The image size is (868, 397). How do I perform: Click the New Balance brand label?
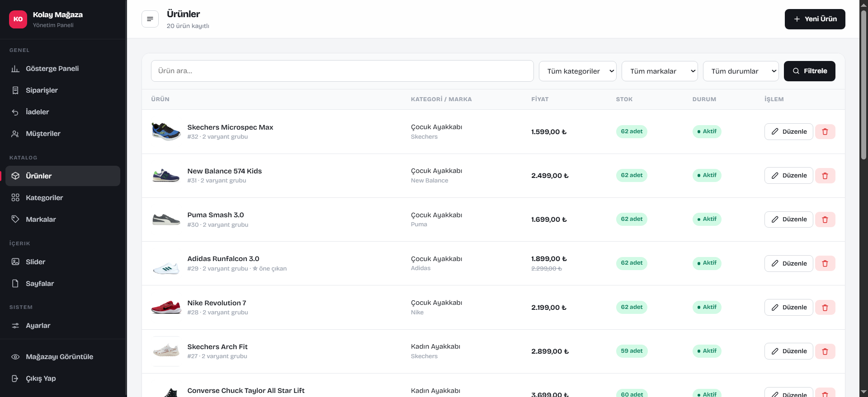[x=429, y=181]
